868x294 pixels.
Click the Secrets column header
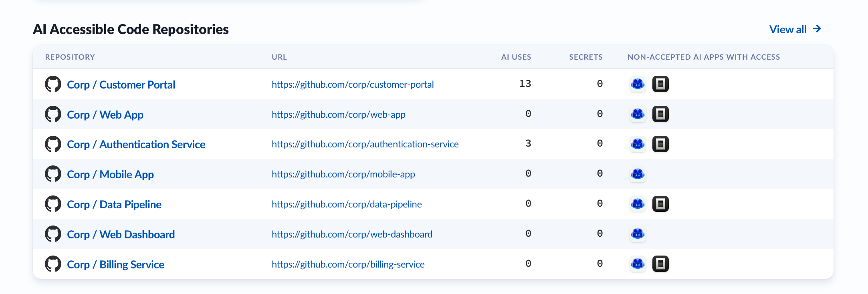pyautogui.click(x=585, y=57)
